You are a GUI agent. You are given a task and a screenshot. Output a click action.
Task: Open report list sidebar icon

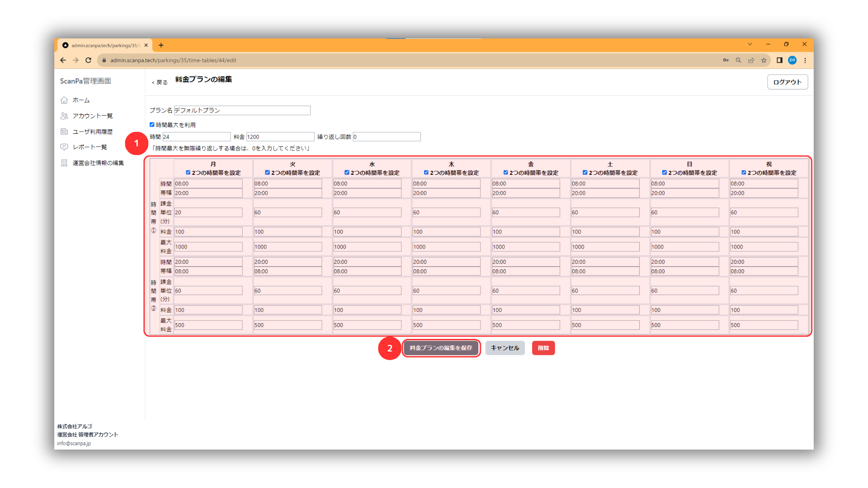(64, 147)
